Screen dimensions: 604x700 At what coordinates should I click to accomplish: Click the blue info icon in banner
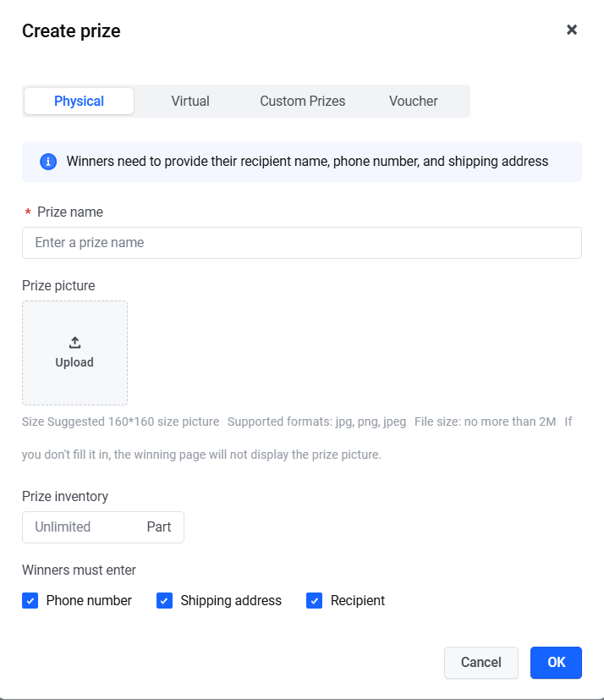48,162
